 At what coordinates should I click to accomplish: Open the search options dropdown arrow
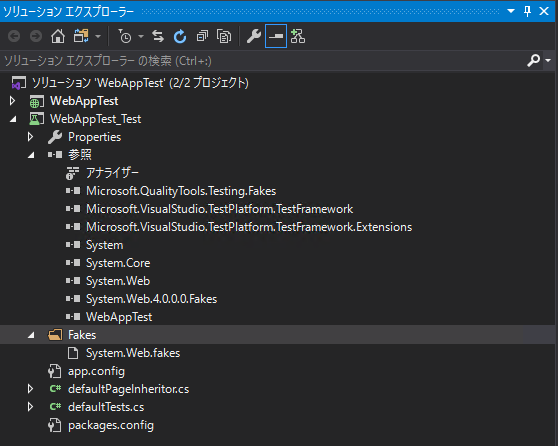pos(548,61)
